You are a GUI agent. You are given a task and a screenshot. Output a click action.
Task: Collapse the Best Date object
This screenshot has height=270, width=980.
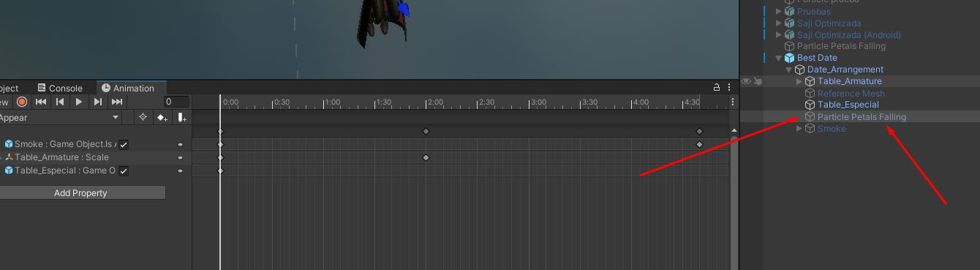tap(779, 58)
